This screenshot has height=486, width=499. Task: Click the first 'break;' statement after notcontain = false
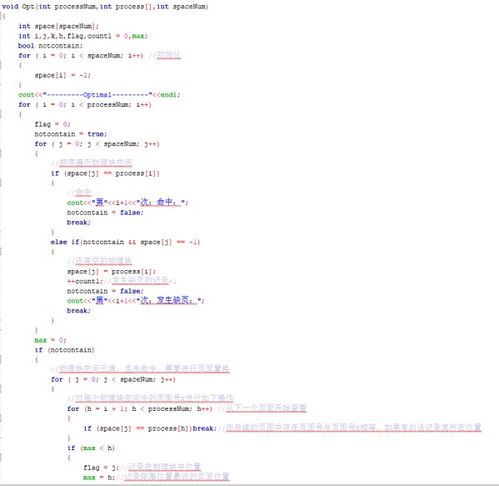pyautogui.click(x=79, y=222)
